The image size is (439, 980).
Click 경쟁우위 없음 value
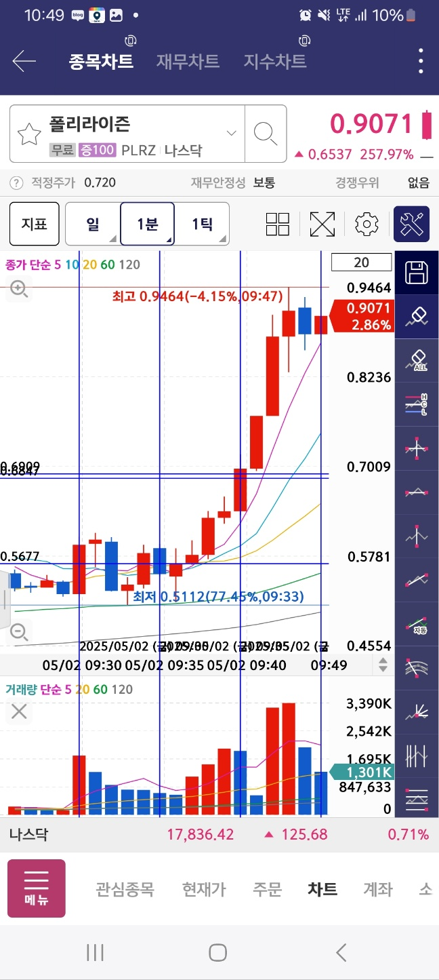click(419, 182)
